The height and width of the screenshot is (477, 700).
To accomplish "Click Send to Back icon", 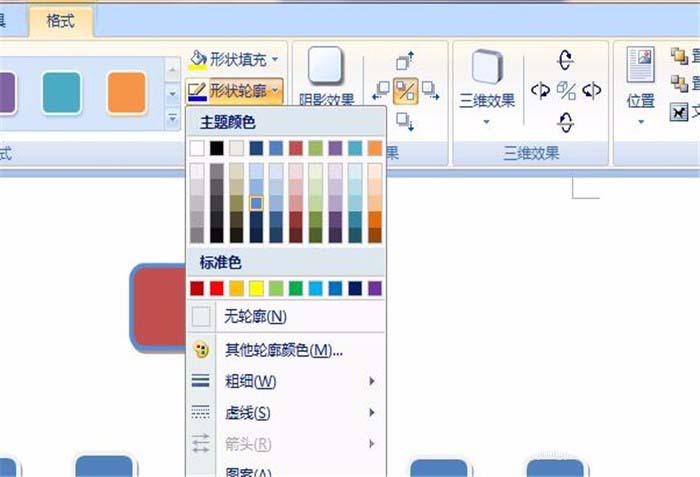I will (679, 84).
